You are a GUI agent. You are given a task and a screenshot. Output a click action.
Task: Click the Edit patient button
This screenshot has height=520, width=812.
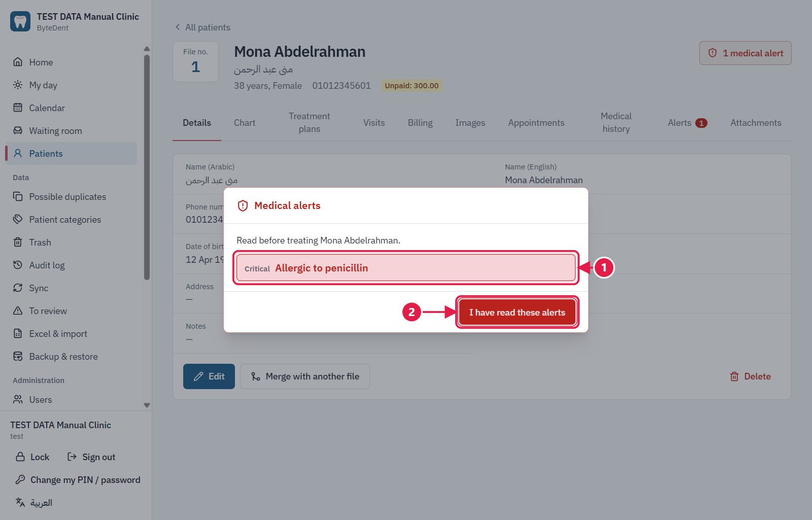point(209,376)
